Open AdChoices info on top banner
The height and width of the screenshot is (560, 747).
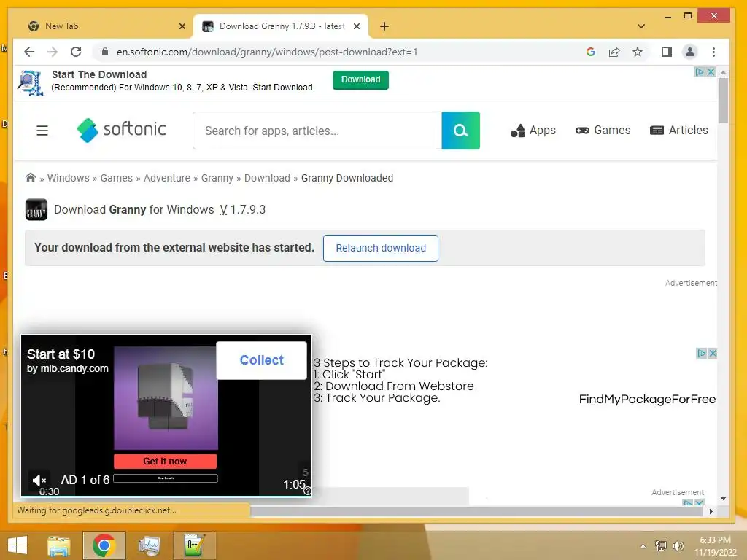pos(700,72)
